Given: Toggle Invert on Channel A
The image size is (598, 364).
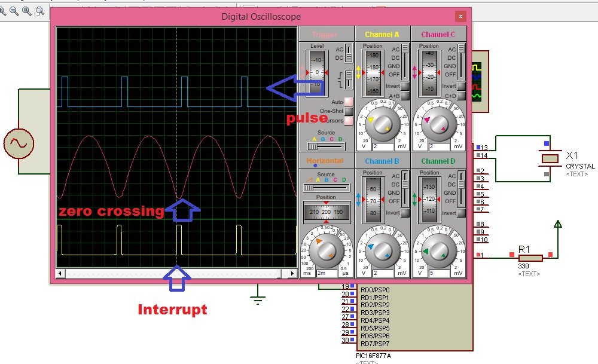Looking at the screenshot, I should (404, 85).
